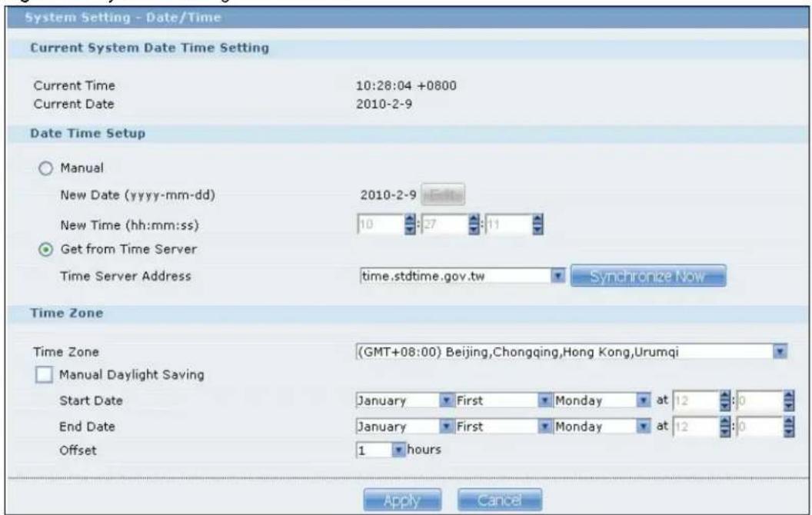The height and width of the screenshot is (515, 812).
Task: Click New Time minutes spinner arrows
Action: pyautogui.click(x=474, y=224)
